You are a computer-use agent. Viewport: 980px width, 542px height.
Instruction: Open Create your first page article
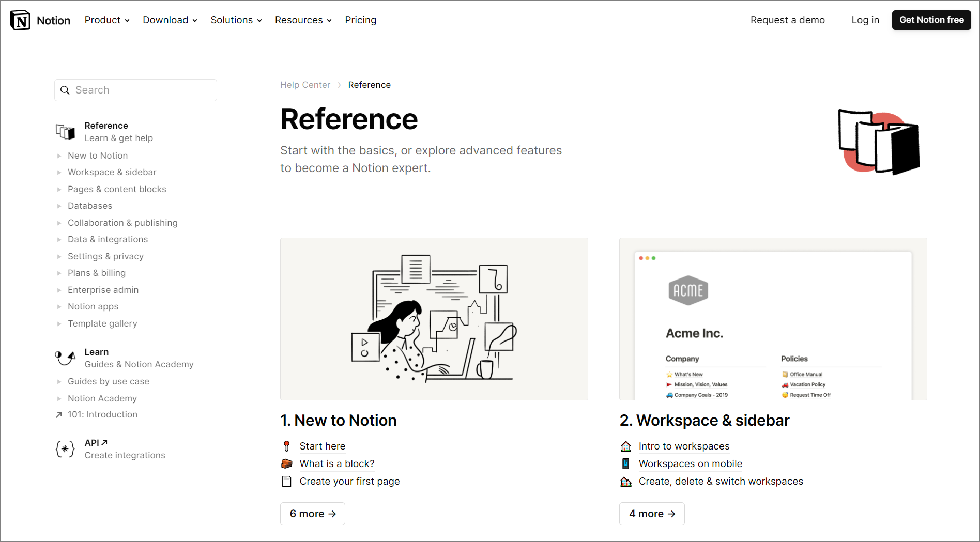click(x=350, y=481)
